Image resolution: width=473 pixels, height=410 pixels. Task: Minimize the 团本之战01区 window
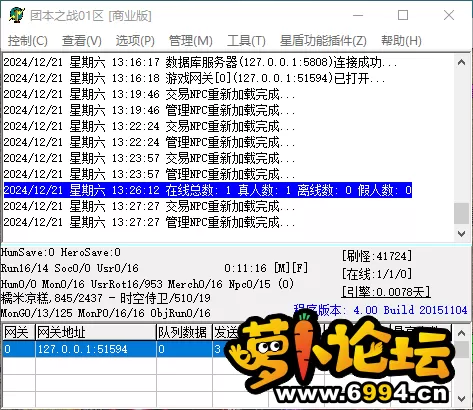click(358, 15)
